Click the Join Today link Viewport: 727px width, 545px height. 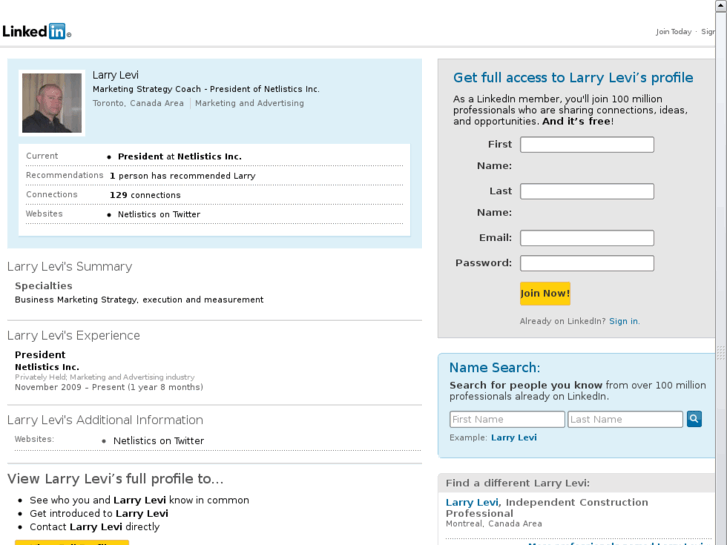pyautogui.click(x=673, y=32)
